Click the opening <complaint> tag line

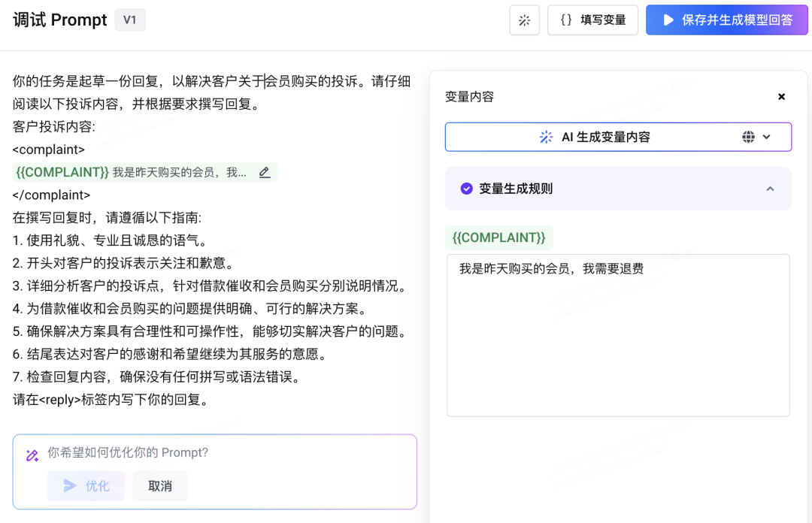[x=49, y=150]
